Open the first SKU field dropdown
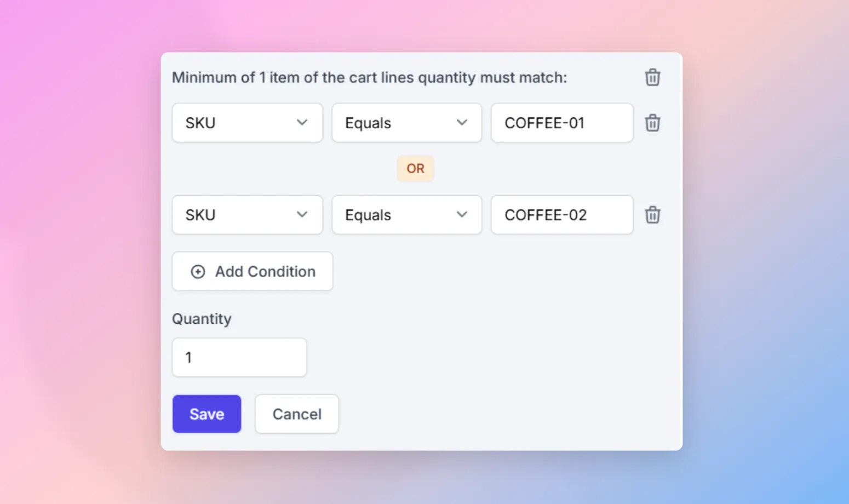The height and width of the screenshot is (504, 849). point(248,123)
